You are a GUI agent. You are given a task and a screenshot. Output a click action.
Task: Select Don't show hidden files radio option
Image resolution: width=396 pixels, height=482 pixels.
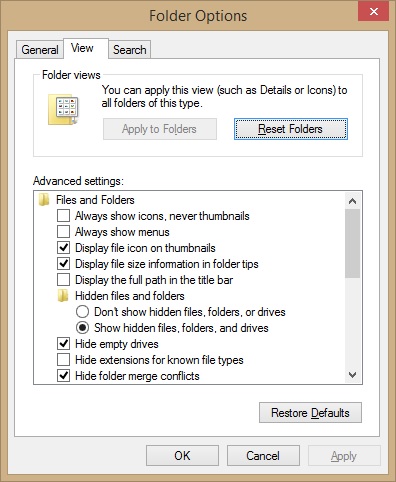(x=82, y=312)
